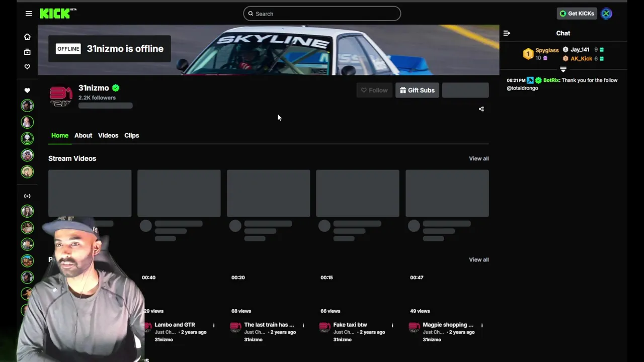The image size is (644, 362).
Task: Open options menu for Fake taxi btw
Action: coord(392,325)
